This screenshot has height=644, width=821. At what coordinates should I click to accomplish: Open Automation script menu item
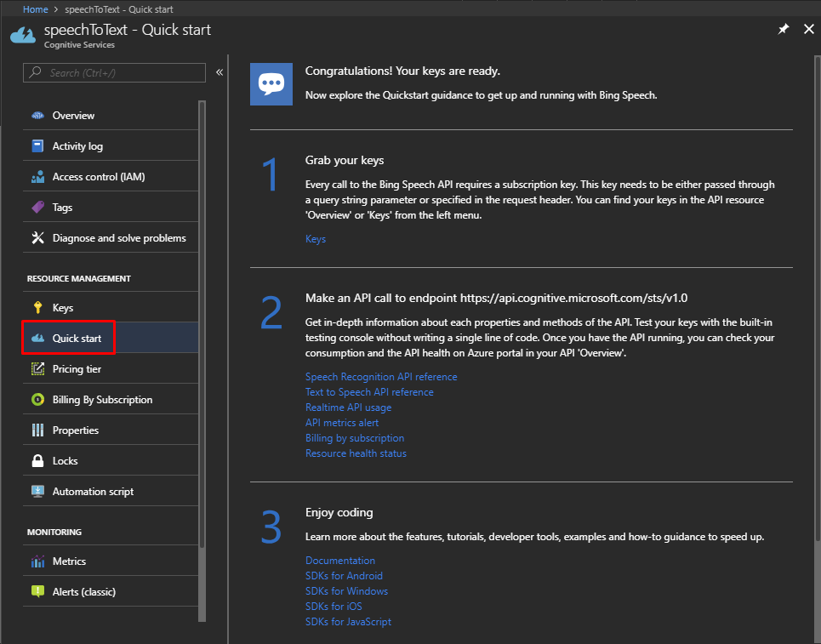93,492
